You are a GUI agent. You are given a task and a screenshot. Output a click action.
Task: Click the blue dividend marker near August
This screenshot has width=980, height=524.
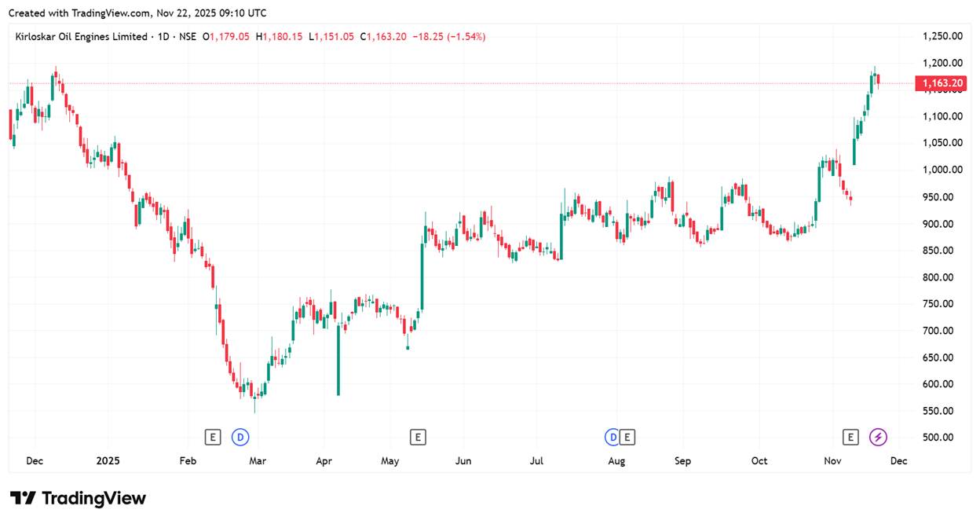click(x=612, y=437)
